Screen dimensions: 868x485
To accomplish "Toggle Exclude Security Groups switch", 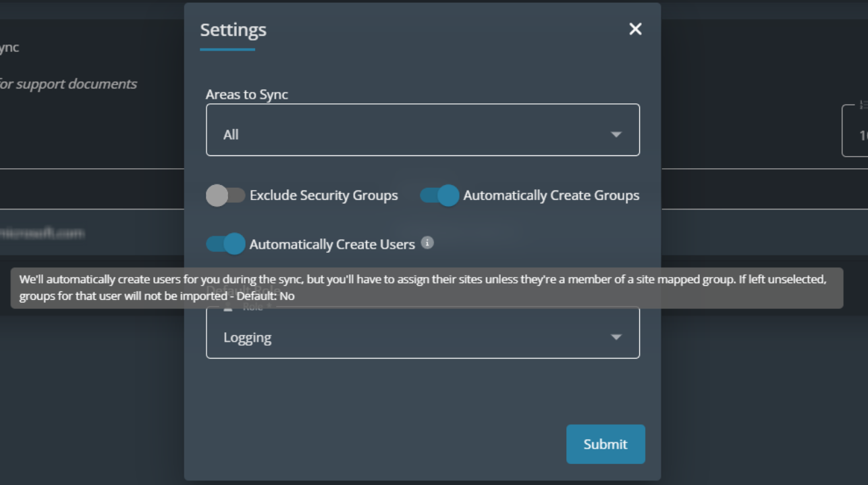I will click(x=225, y=196).
